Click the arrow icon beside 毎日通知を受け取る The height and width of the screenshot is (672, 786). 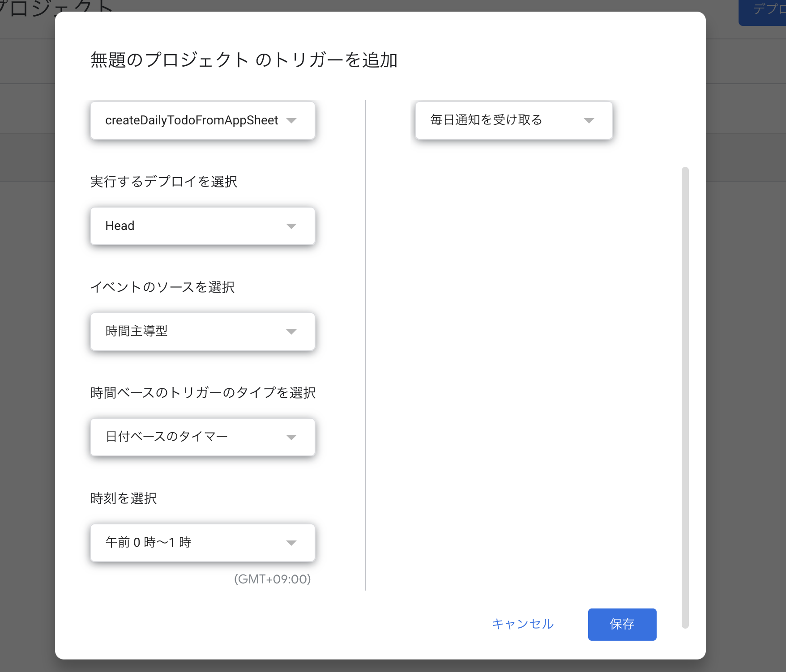(589, 121)
